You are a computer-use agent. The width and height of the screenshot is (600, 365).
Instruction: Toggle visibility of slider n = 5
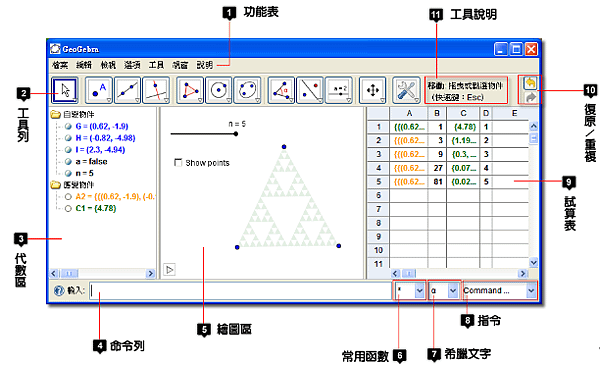pyautogui.click(x=68, y=173)
